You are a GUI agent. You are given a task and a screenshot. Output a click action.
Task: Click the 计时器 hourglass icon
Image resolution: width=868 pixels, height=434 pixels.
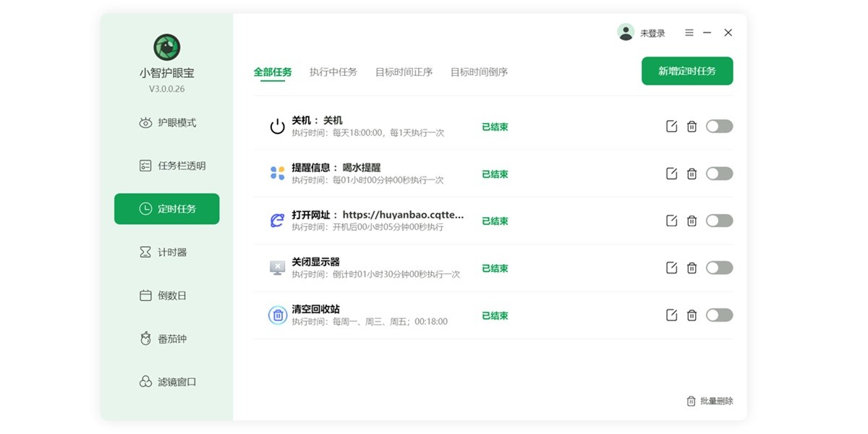[147, 252]
